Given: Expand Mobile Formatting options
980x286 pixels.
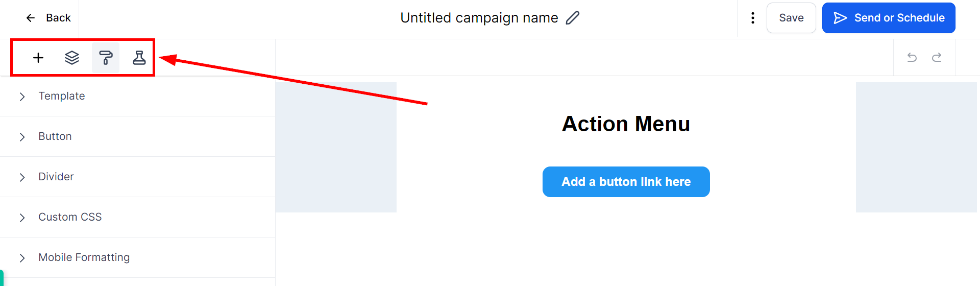Looking at the screenshot, I should 84,257.
